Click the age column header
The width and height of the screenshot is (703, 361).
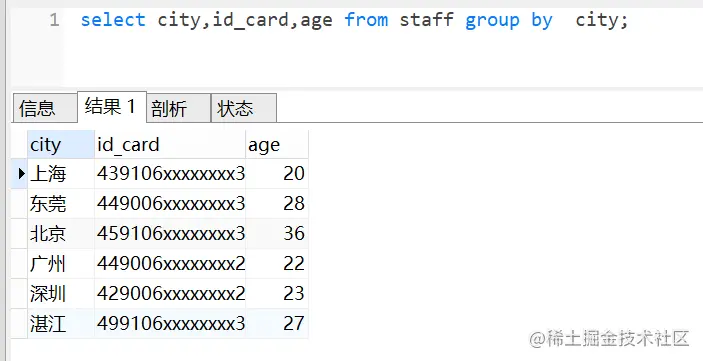[277, 144]
